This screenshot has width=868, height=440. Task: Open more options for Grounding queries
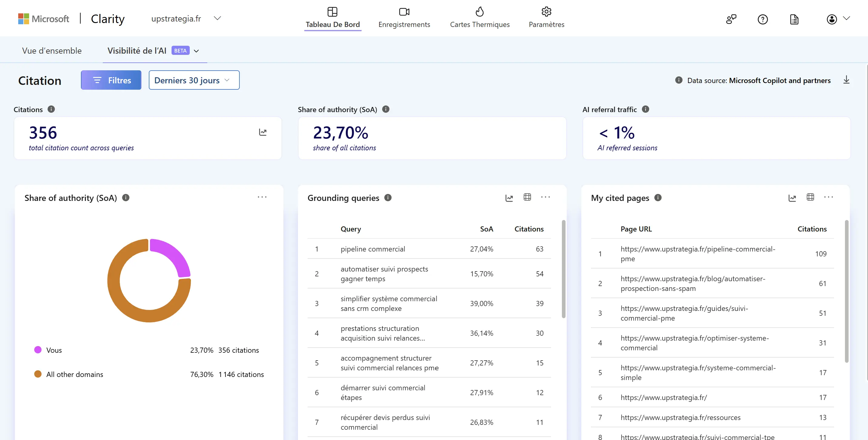(x=546, y=197)
